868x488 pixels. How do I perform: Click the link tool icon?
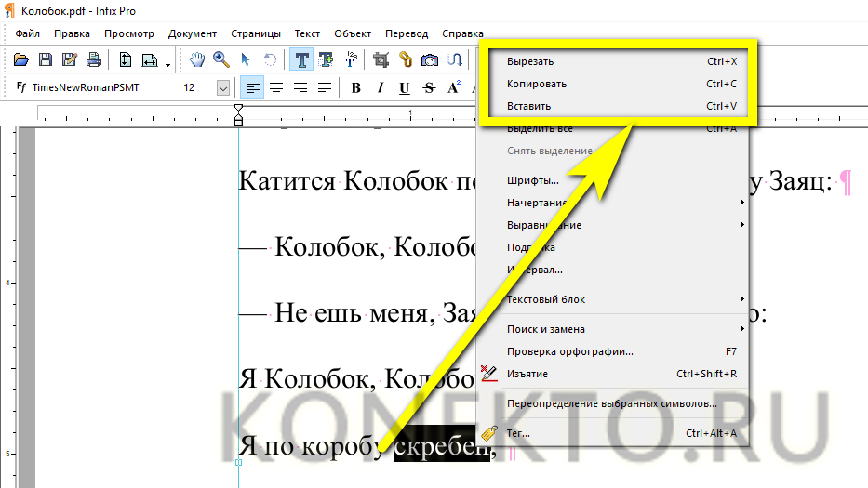pyautogui.click(x=406, y=59)
